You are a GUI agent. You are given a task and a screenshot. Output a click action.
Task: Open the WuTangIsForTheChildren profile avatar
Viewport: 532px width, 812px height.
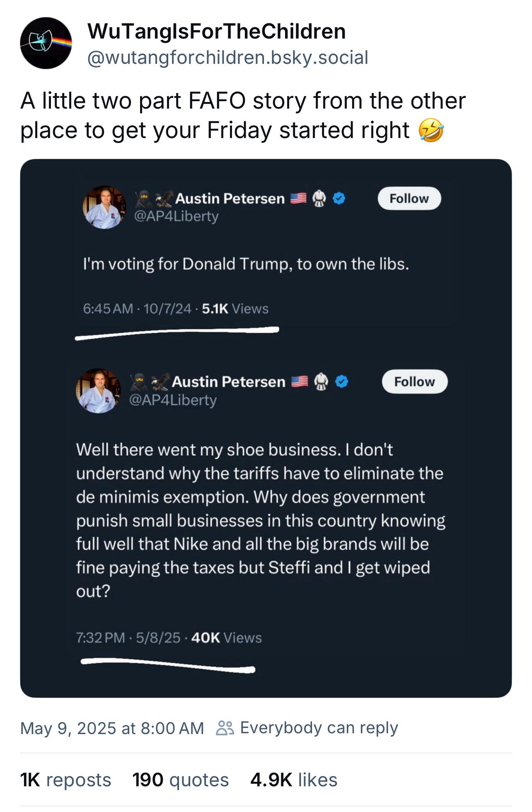click(x=46, y=43)
